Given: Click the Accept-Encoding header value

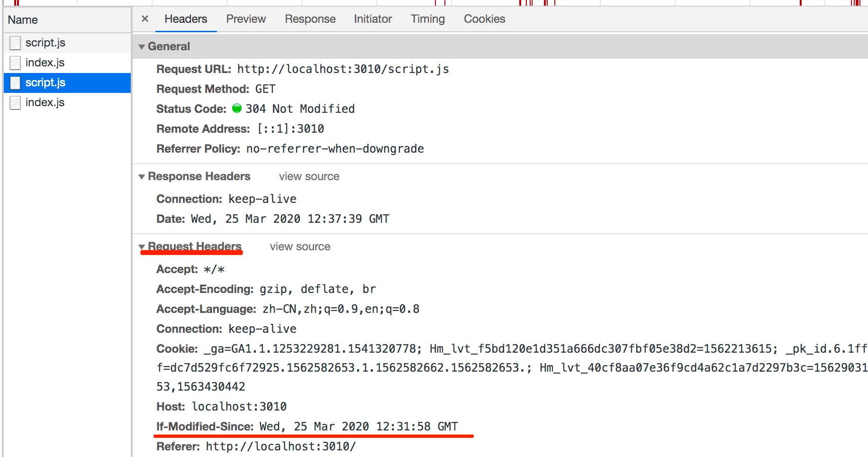Looking at the screenshot, I should pos(317,289).
